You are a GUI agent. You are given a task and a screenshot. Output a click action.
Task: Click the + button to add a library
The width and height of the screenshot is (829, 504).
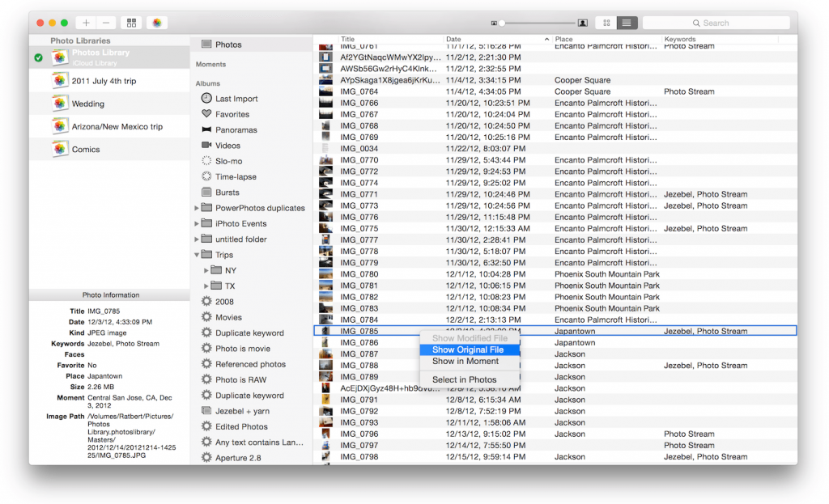(86, 22)
